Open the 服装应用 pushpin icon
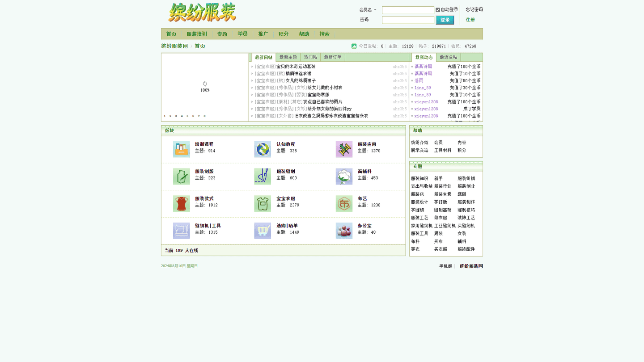This screenshot has height=362, width=644. point(344,149)
